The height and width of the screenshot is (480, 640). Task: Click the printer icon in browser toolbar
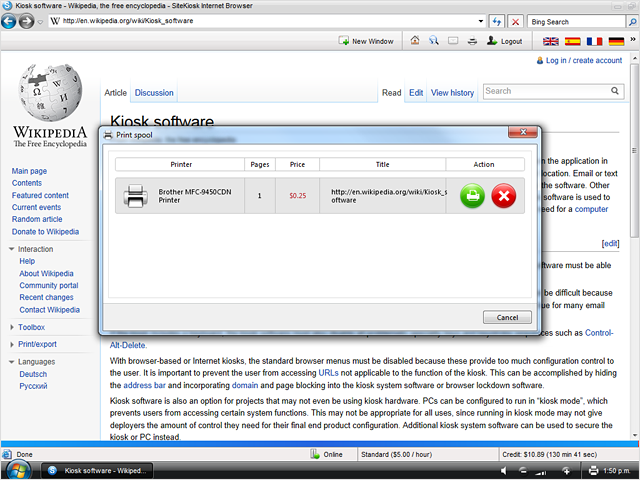click(x=471, y=41)
